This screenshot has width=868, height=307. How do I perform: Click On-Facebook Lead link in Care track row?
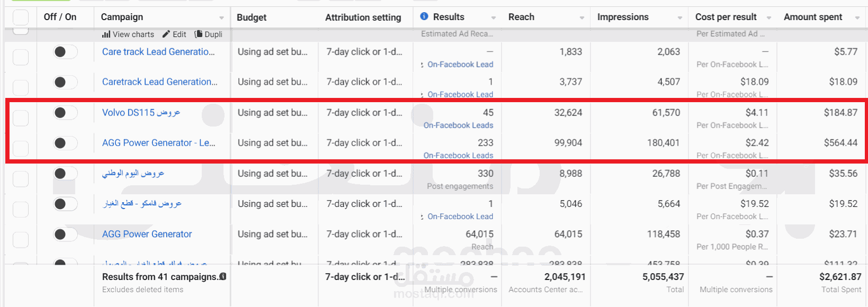point(460,64)
